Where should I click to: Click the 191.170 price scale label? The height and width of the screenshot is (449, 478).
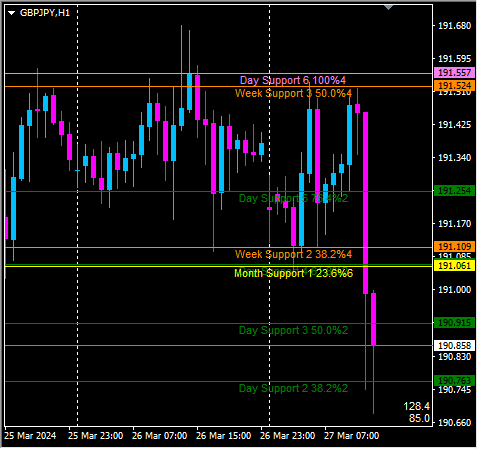coord(454,223)
